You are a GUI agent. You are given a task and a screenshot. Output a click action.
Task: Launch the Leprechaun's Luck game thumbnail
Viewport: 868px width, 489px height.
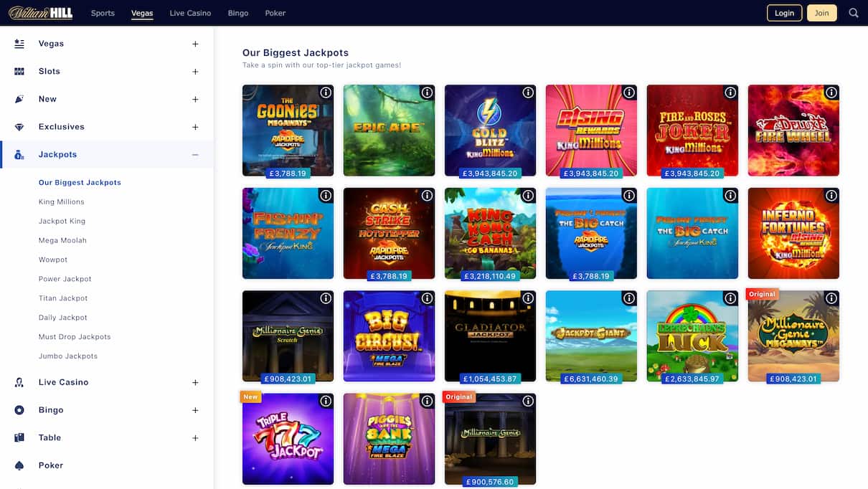tap(692, 336)
